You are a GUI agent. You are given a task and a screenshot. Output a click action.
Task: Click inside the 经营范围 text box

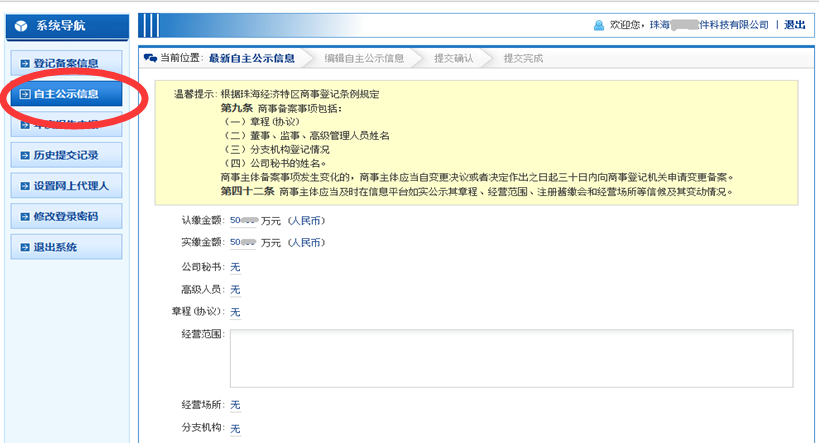[511, 358]
